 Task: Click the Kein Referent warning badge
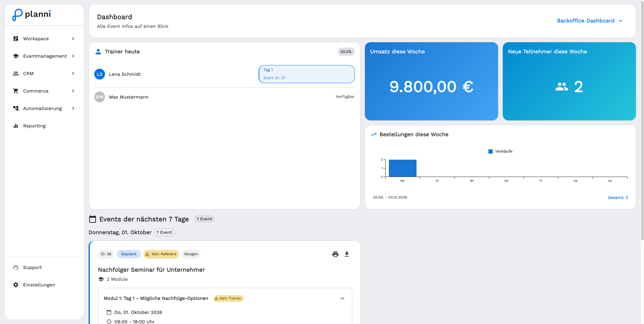click(161, 254)
